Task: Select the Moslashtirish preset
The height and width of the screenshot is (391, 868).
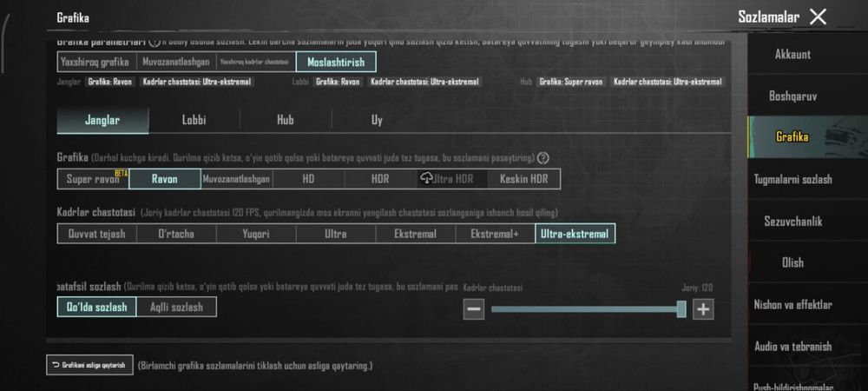Action: tap(336, 62)
